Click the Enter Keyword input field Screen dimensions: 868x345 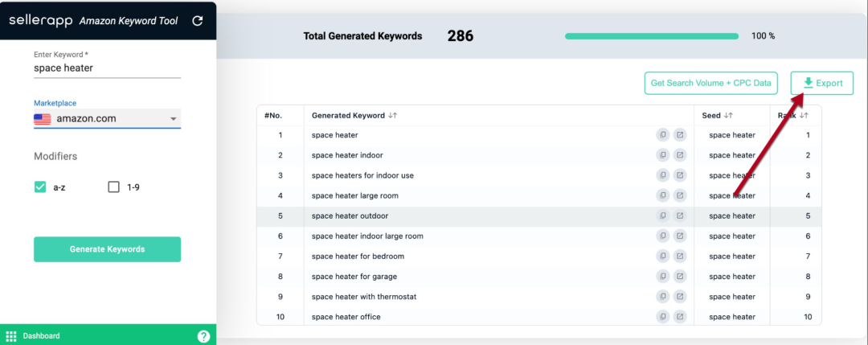pos(107,68)
